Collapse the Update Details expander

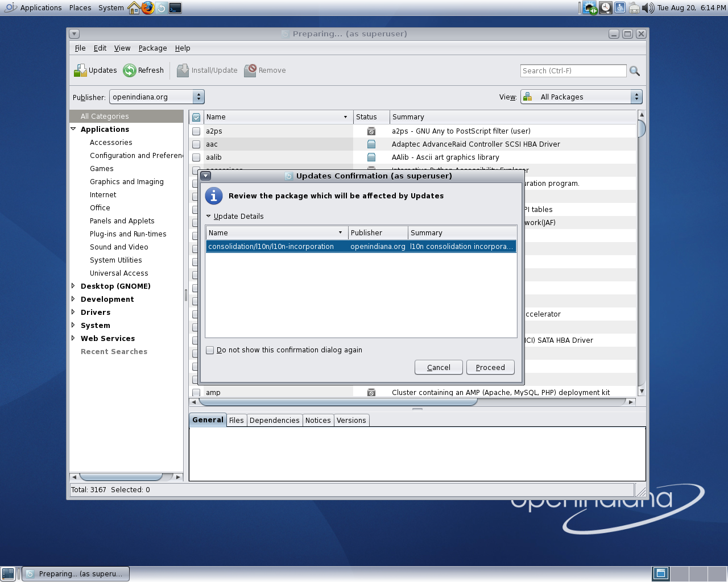(x=209, y=217)
